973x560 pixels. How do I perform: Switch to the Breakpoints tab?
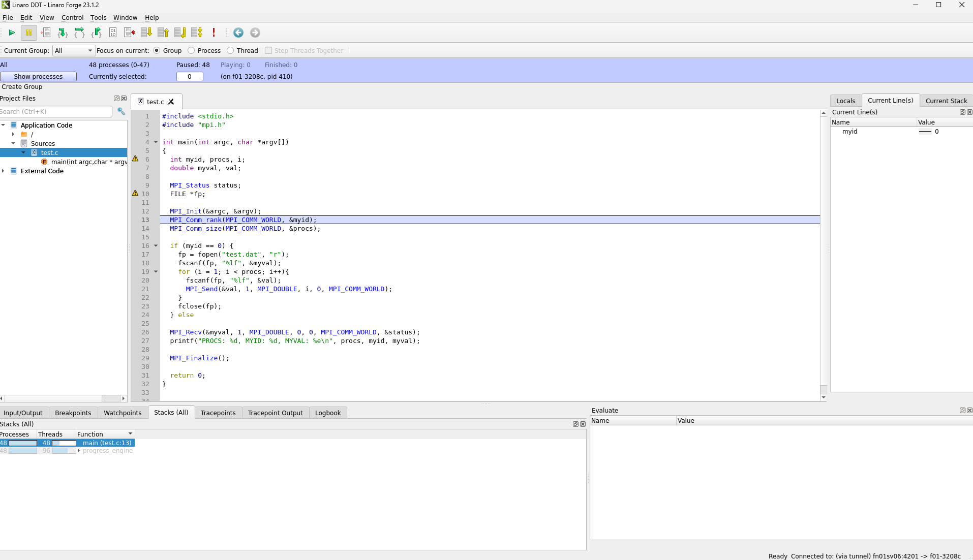coord(73,413)
